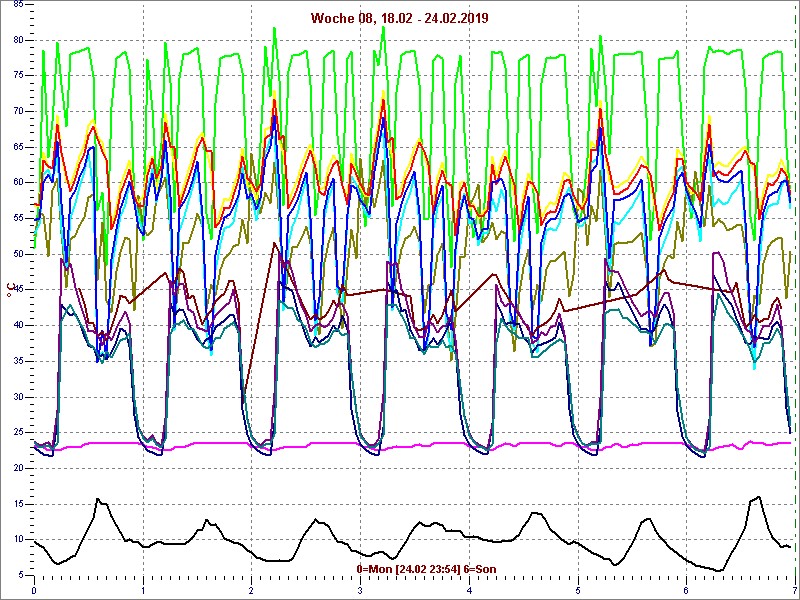Screen dimensions: 800x600
Task: Click the x-axis day label 6
Action: (x=686, y=592)
